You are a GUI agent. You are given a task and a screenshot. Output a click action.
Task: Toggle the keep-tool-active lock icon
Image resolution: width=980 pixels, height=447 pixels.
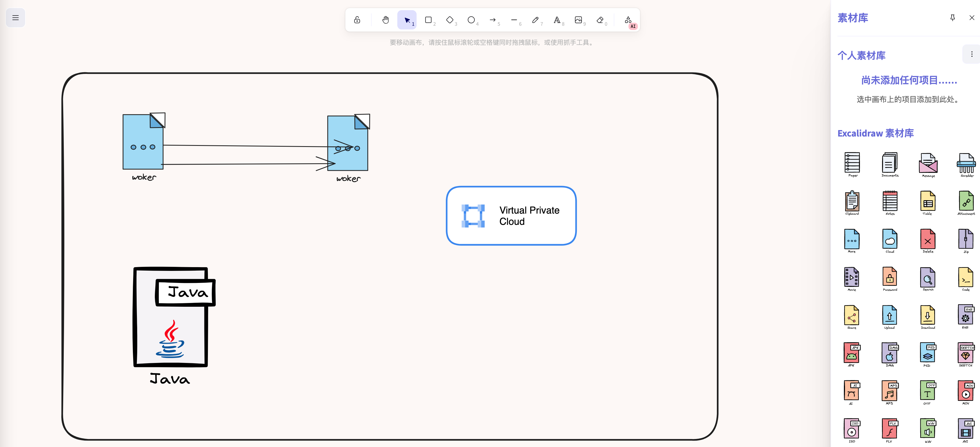point(357,20)
